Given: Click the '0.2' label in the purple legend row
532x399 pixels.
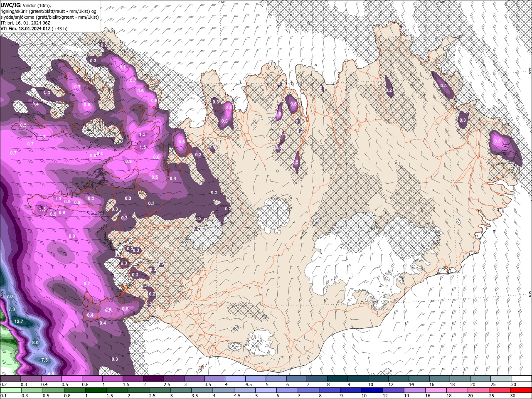Looking at the screenshot, I should click(x=4, y=384).
